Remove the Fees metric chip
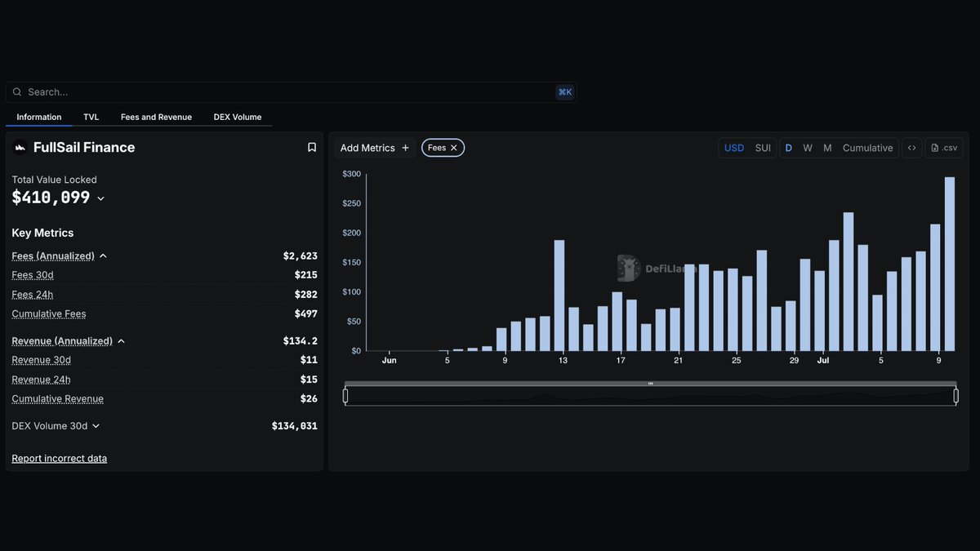This screenshot has width=980, height=551. 454,148
